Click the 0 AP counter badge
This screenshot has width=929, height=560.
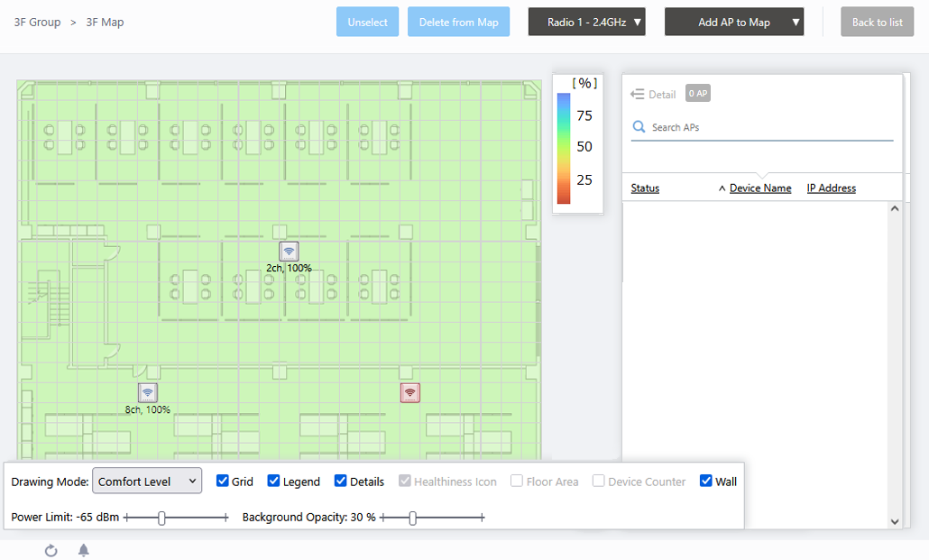click(x=697, y=93)
